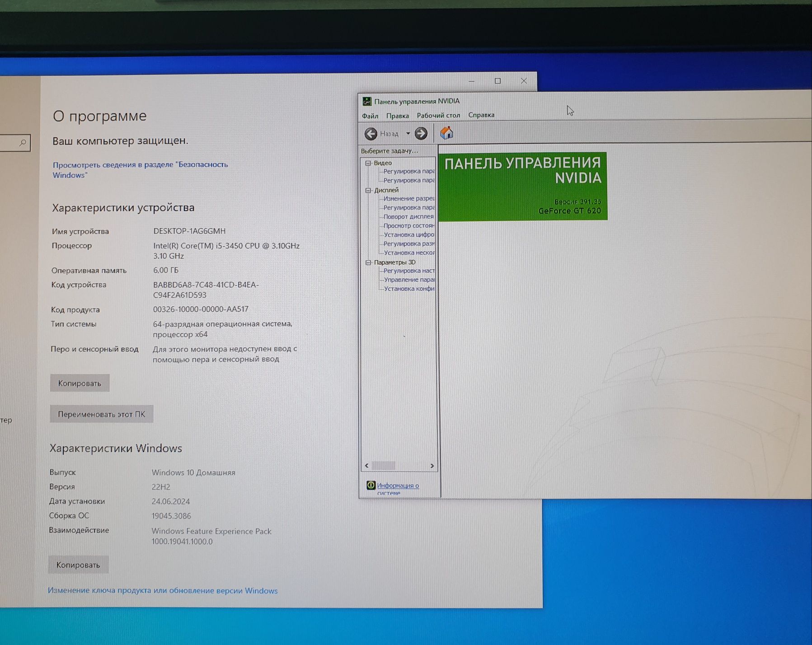The width and height of the screenshot is (812, 645).
Task: Open the back-history dropdown arrow next to Назад
Action: (408, 134)
